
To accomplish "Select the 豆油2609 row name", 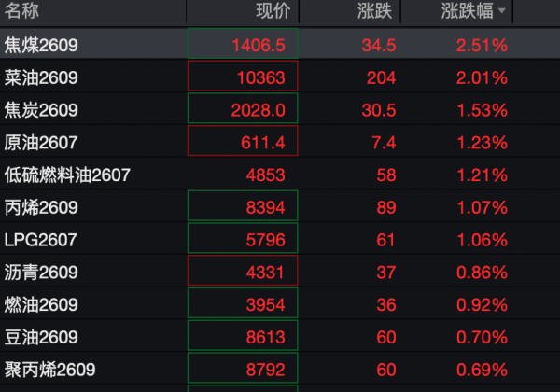I will (41, 337).
